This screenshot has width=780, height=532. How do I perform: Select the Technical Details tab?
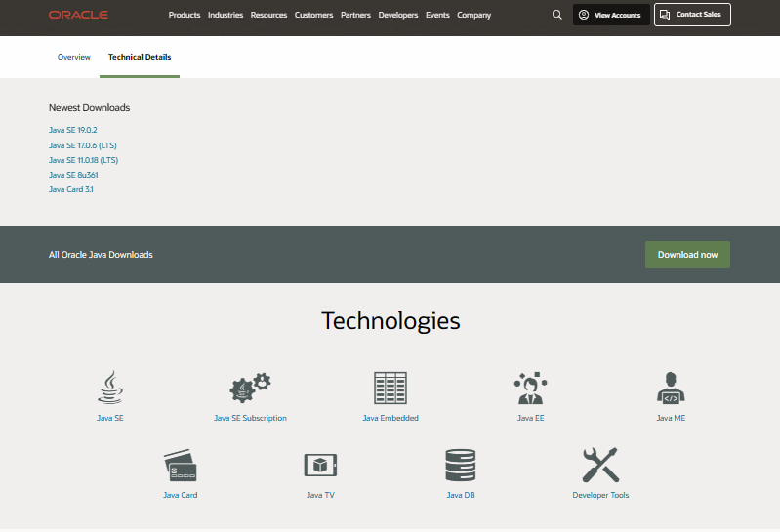pos(140,57)
